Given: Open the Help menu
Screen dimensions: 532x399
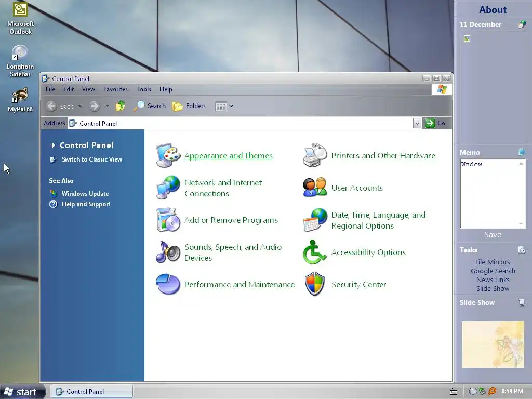Looking at the screenshot, I should point(166,89).
